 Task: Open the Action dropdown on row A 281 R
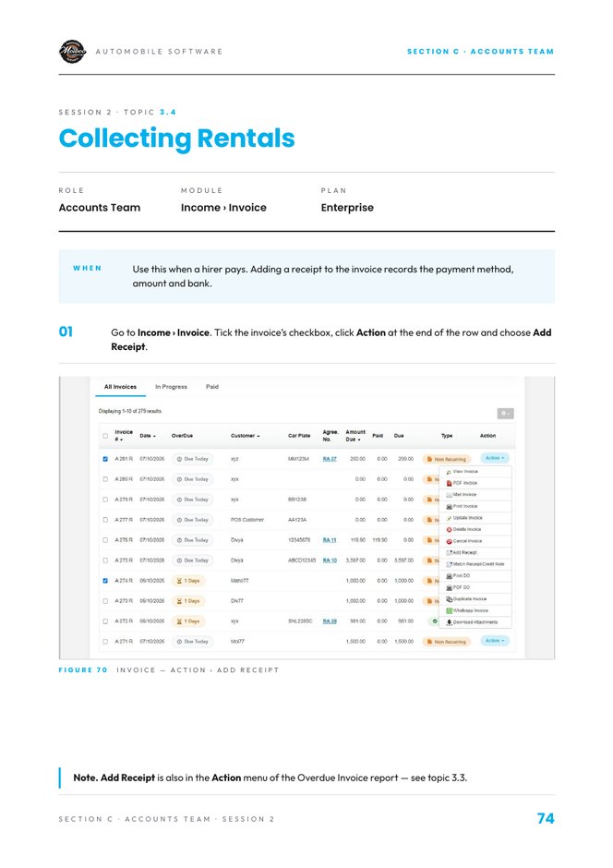coord(495,458)
